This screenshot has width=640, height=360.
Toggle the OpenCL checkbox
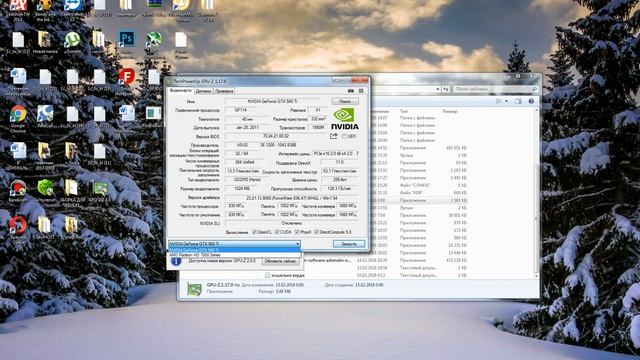254,232
